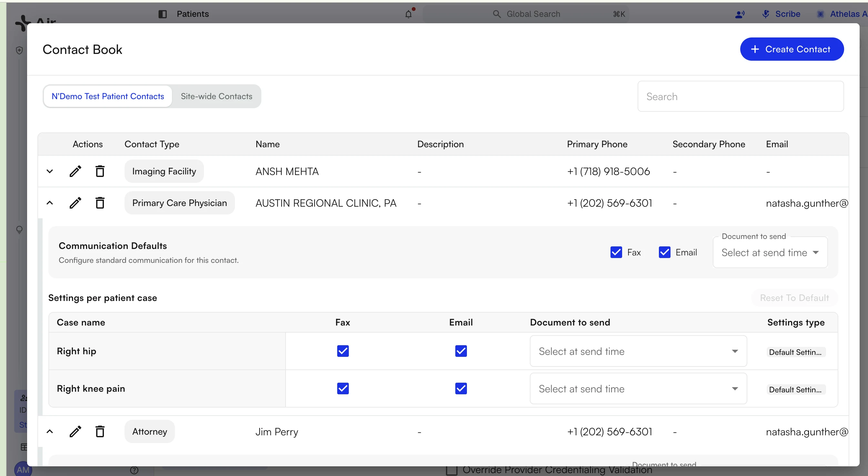Open the Scribe link

tap(787, 14)
